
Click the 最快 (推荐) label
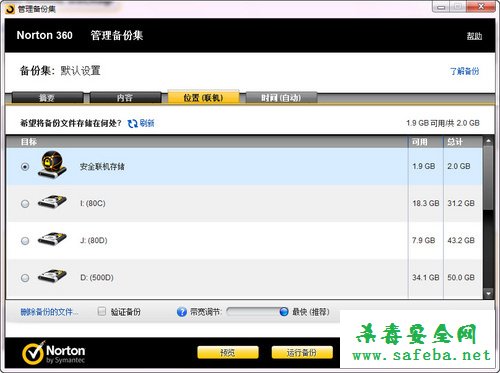(x=311, y=312)
